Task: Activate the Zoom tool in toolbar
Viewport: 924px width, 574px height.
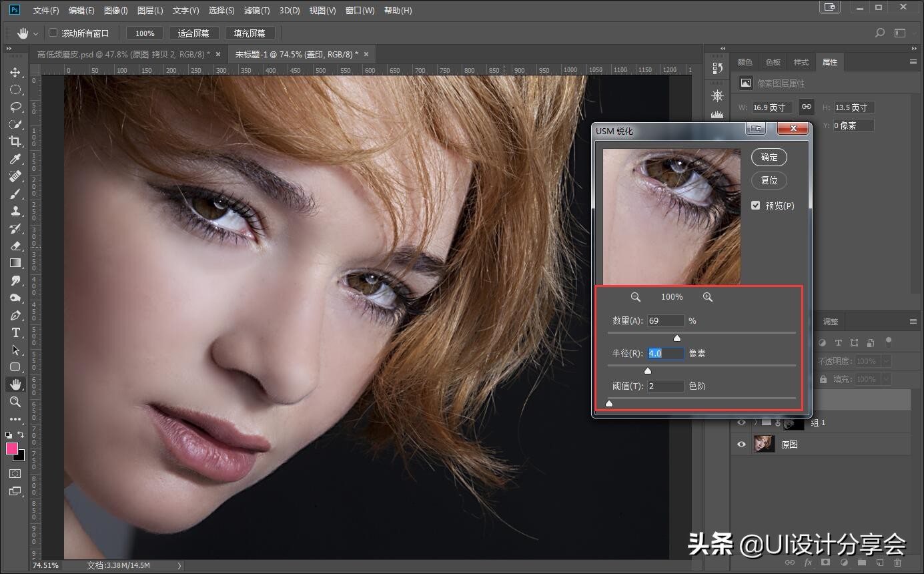Action: click(15, 402)
